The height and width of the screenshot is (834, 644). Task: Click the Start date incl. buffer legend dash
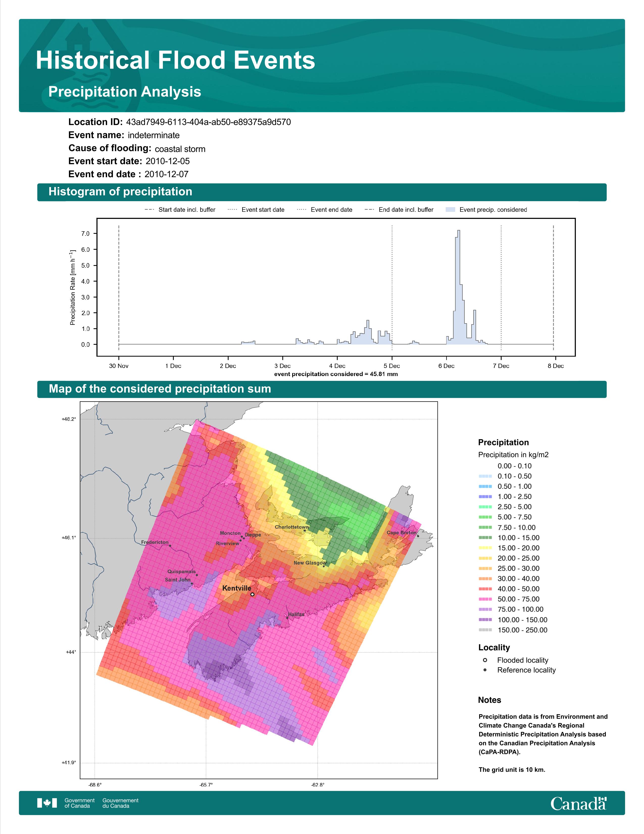[149, 210]
